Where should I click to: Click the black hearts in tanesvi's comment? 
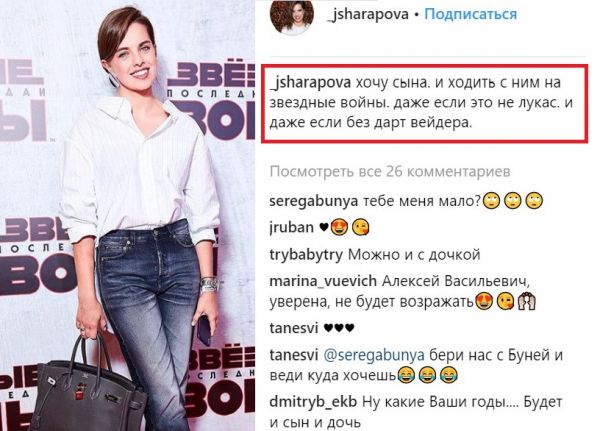pyautogui.click(x=339, y=328)
